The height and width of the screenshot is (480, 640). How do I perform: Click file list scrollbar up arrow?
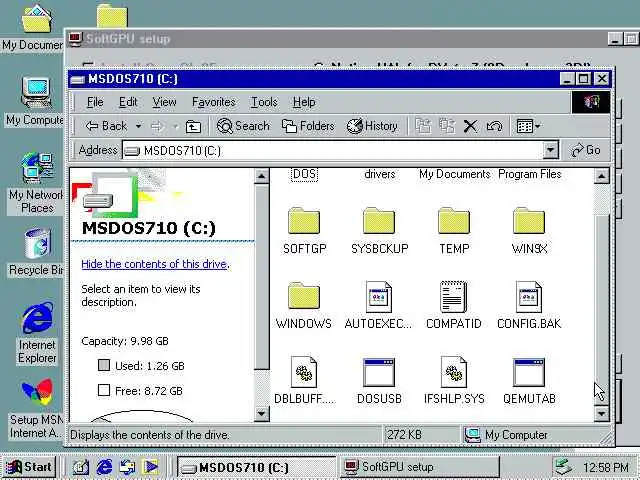coord(601,177)
